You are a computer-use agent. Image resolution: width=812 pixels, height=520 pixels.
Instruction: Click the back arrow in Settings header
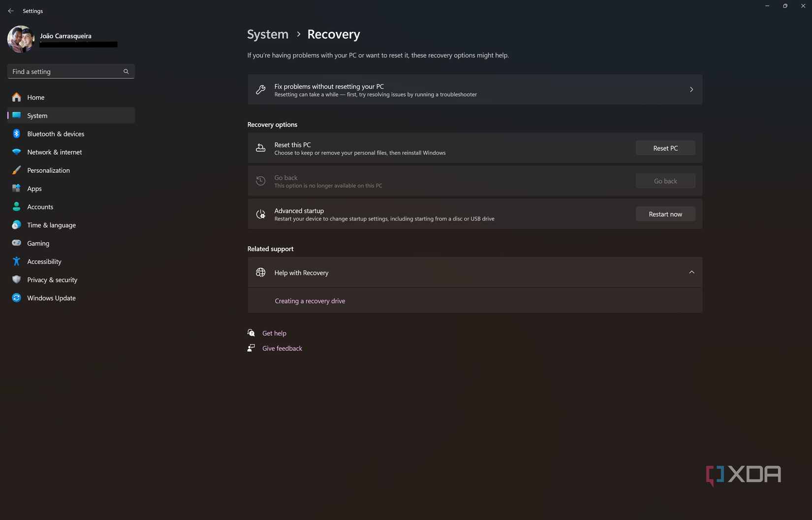click(x=11, y=11)
